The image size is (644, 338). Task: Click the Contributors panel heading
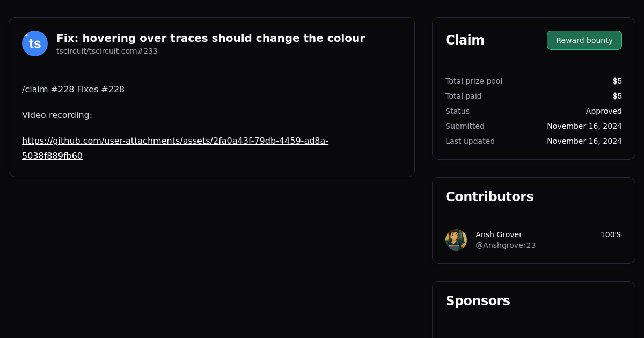(489, 196)
